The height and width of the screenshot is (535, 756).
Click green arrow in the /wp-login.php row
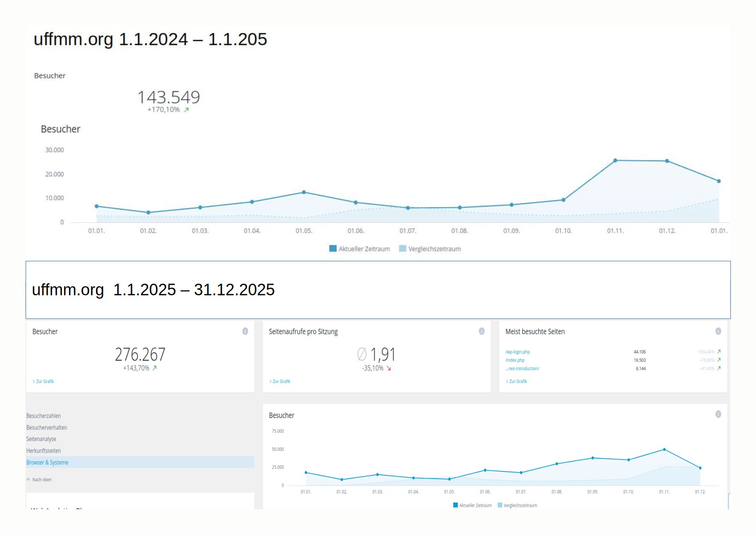pos(719,352)
